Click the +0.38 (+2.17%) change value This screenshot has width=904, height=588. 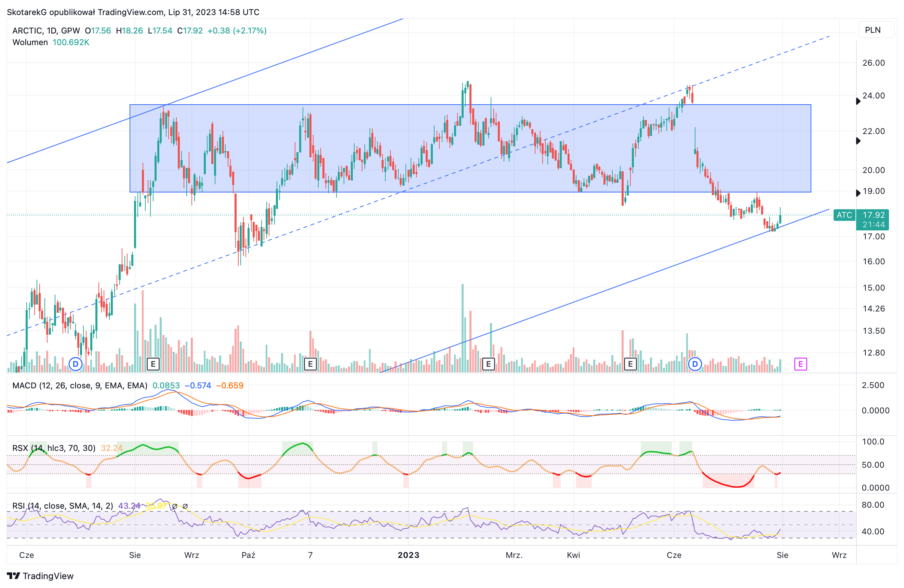(237, 30)
